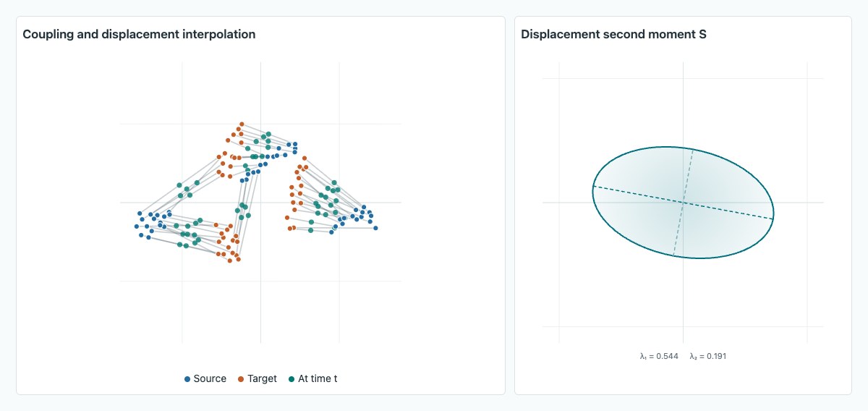Click the top end of the ellipse's short dashed axis
Screen dimensions: 868x411
[x=693, y=149]
